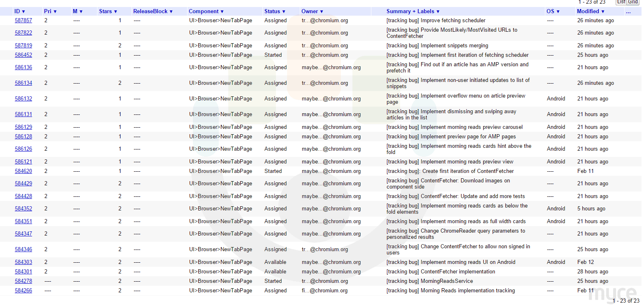Click summary 'Implement morning reads preview view'
The height and width of the screenshot is (308, 644).
pos(467,162)
